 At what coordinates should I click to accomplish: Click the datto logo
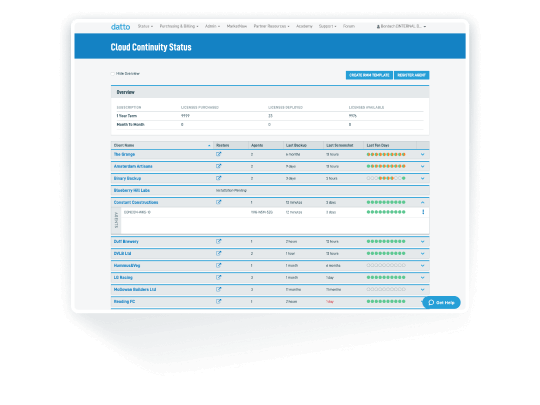coord(120,27)
